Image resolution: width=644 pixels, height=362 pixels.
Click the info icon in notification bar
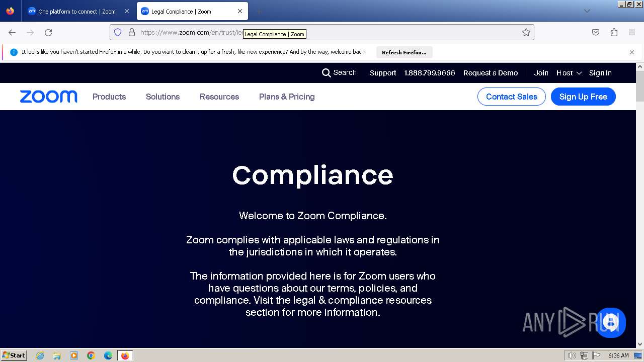click(x=14, y=52)
